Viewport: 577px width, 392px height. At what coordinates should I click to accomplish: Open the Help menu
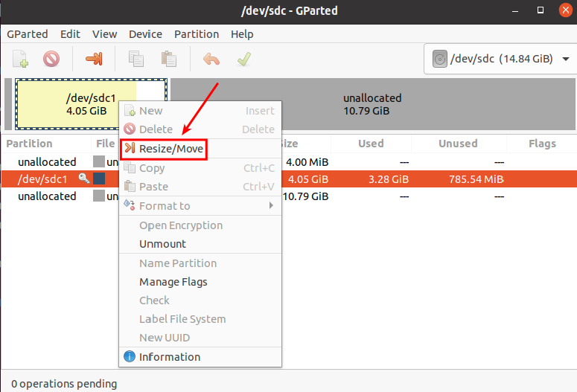coord(242,34)
